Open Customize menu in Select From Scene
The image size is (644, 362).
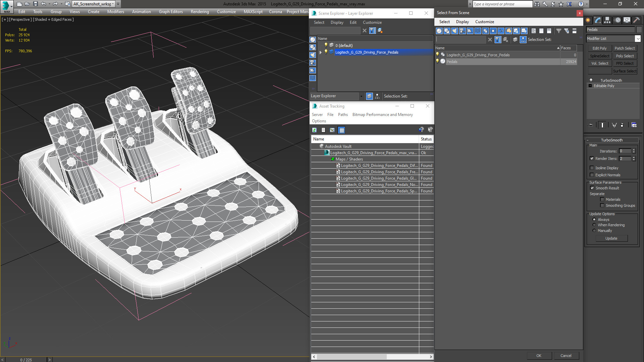click(x=485, y=22)
